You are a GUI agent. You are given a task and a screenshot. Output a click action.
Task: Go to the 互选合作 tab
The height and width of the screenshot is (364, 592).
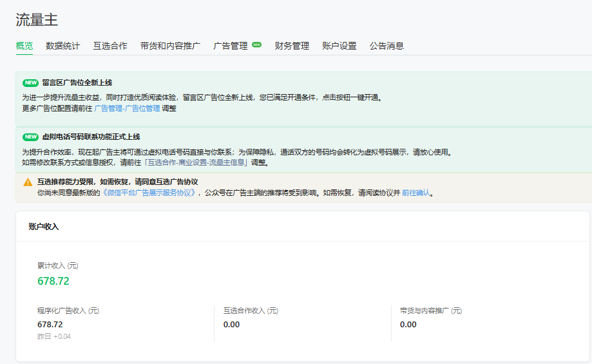pyautogui.click(x=110, y=46)
